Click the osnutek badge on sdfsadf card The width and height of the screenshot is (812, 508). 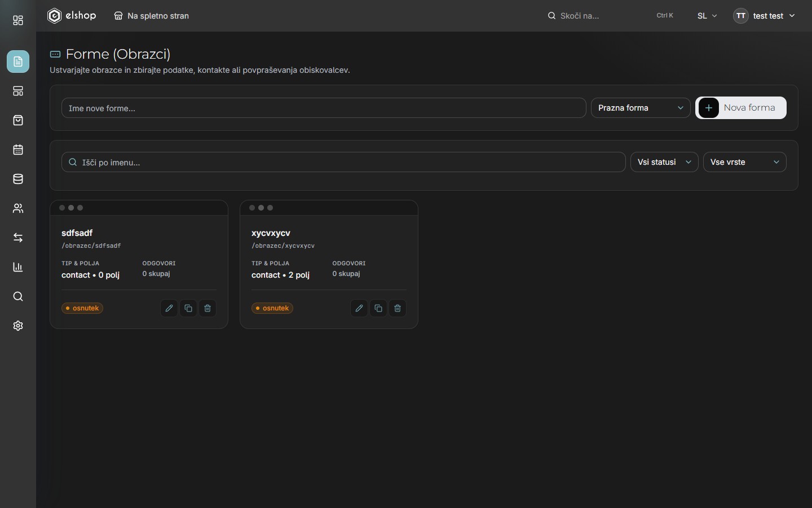coord(82,308)
